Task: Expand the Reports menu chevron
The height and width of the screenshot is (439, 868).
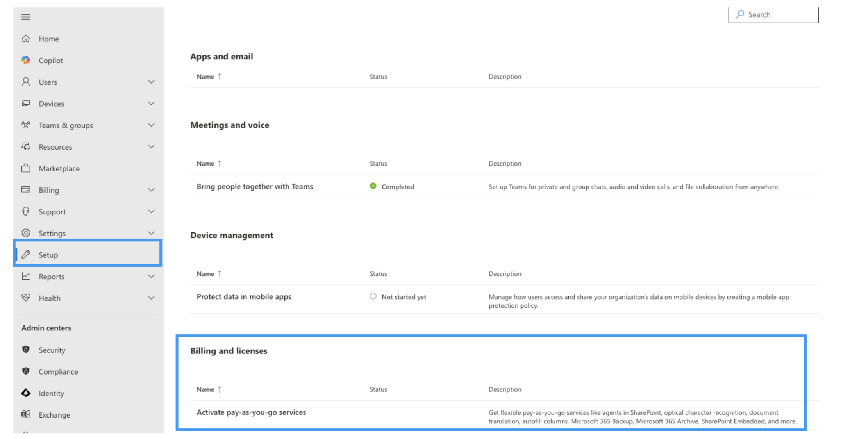Action: click(x=151, y=276)
